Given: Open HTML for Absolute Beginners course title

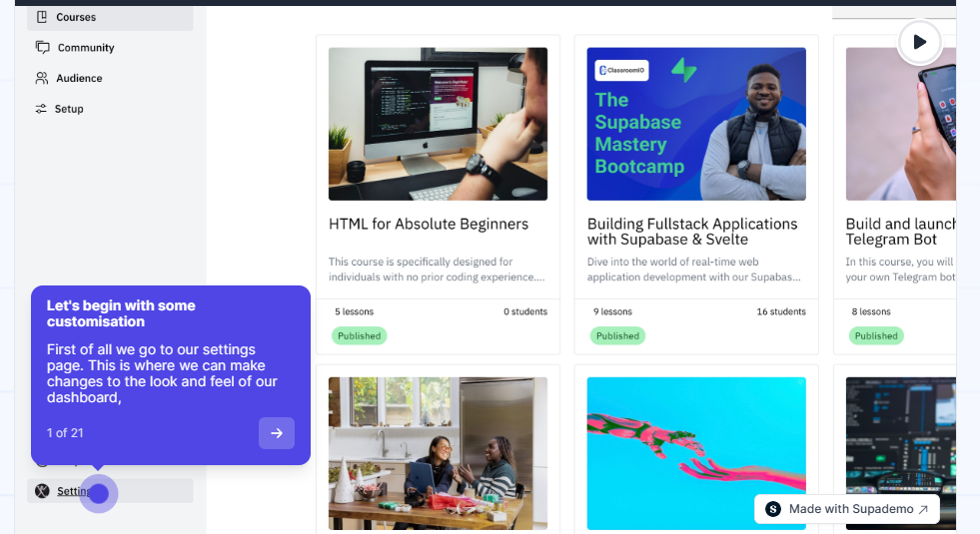Looking at the screenshot, I should (x=429, y=224).
